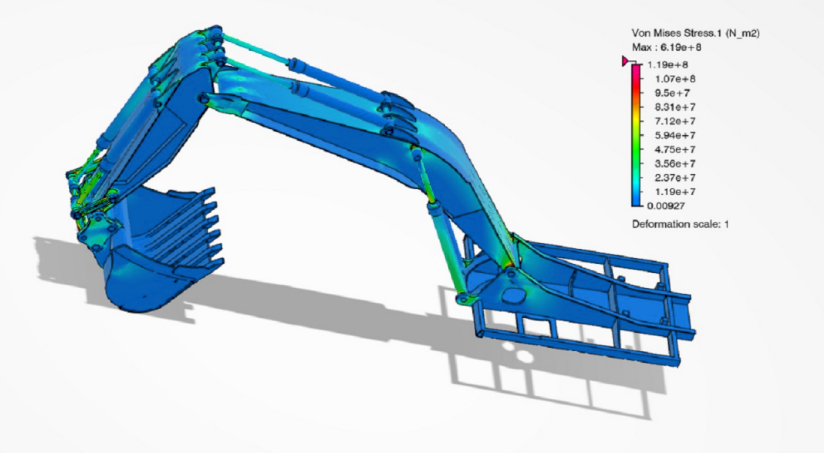824x453 pixels.
Task: Click the 'Max : 6.19e+8' value
Action: coord(667,47)
